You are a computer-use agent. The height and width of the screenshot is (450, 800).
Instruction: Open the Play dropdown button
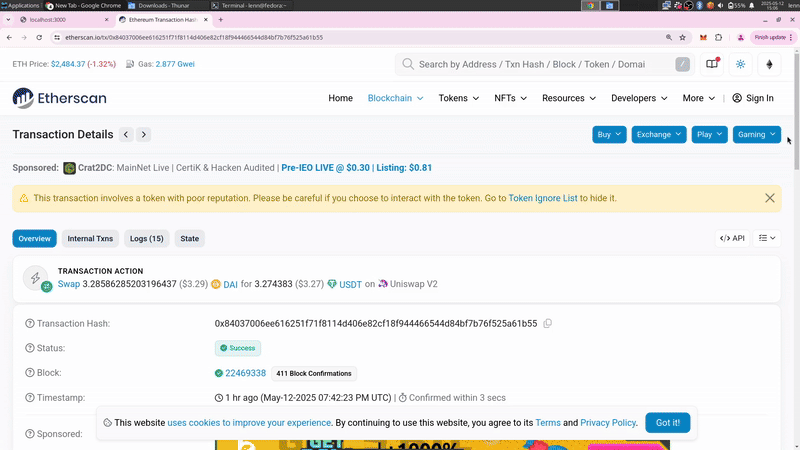click(709, 135)
